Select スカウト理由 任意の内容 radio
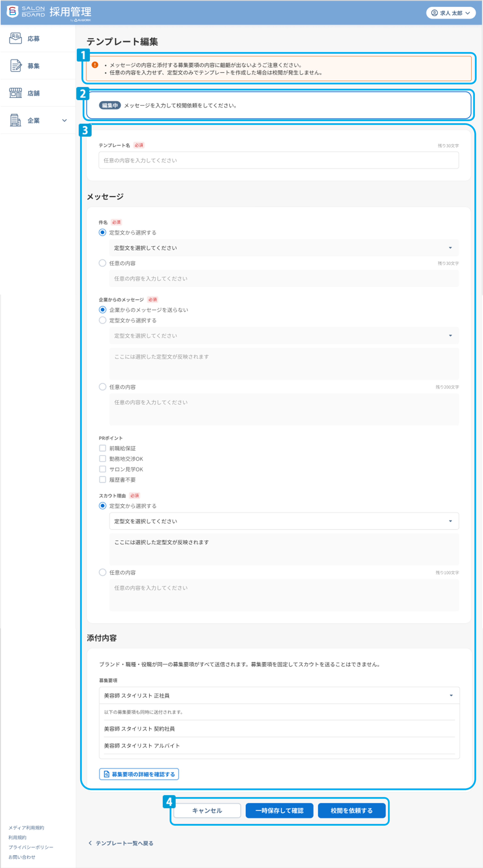Screen dimensions: 483x868 tap(102, 572)
